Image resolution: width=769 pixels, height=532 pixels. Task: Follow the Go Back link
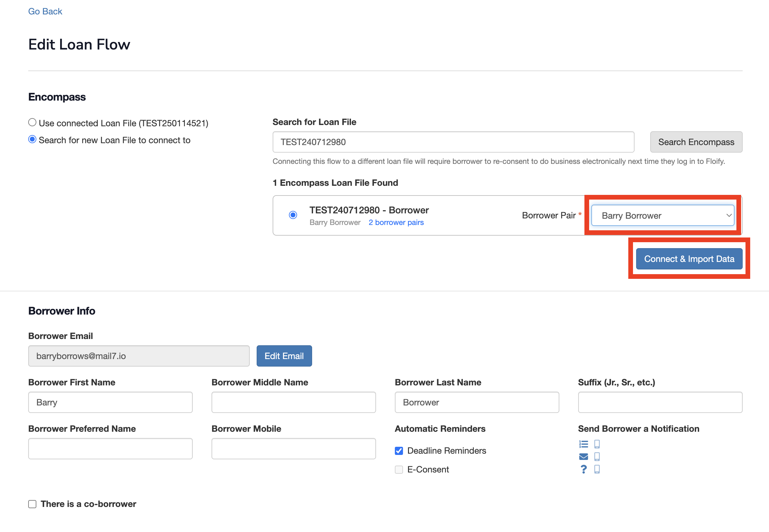point(45,11)
